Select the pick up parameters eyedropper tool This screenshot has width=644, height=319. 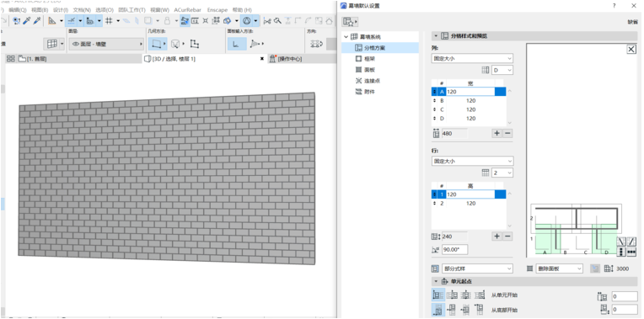coord(27,20)
